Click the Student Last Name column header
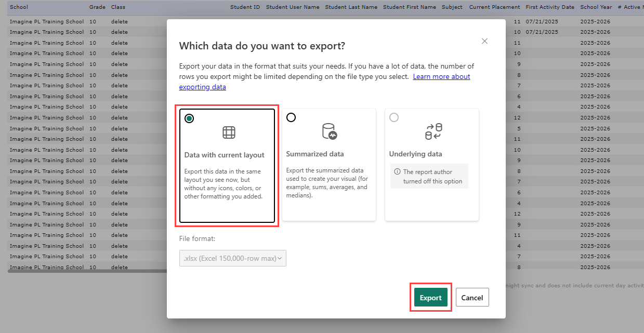The height and width of the screenshot is (333, 644). [351, 7]
